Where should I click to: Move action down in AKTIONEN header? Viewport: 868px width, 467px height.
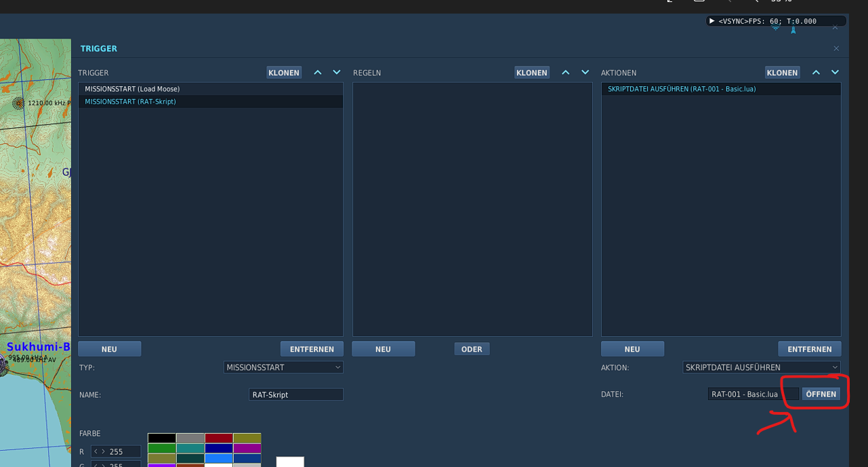[835, 73]
